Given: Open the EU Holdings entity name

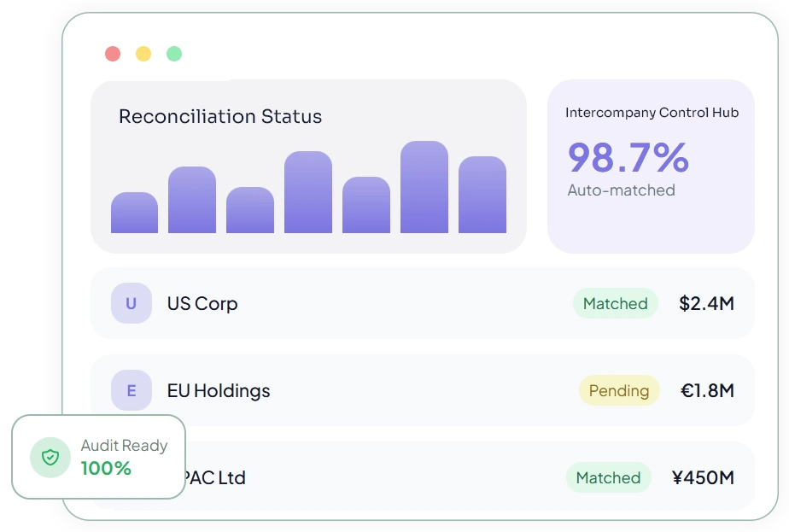Looking at the screenshot, I should click(219, 390).
